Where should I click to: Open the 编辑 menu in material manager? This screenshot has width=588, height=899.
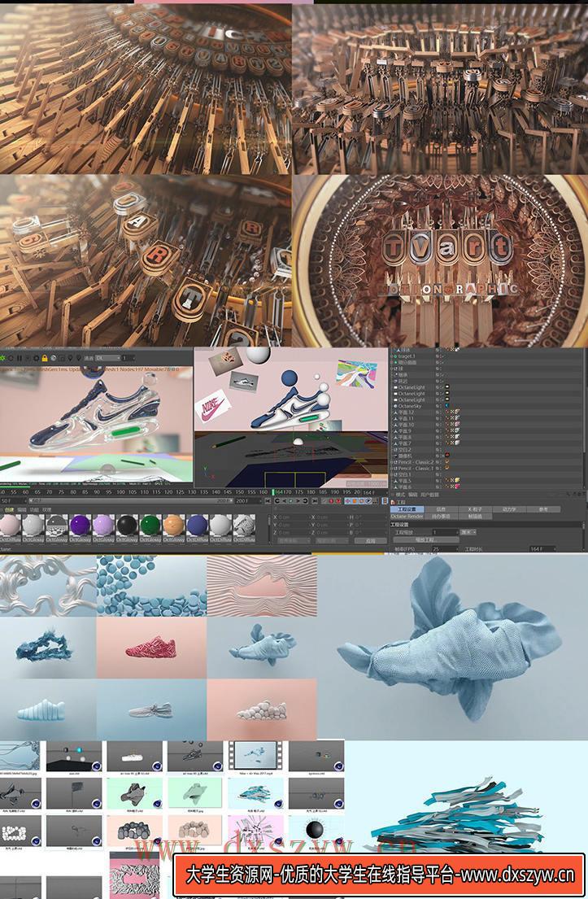coord(22,509)
